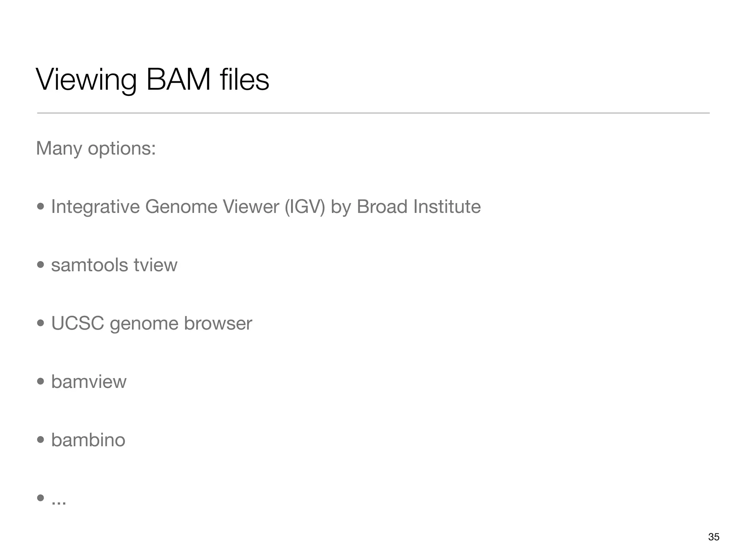Click the bullet dot before "Integrative Genome Viewer"

40,207
